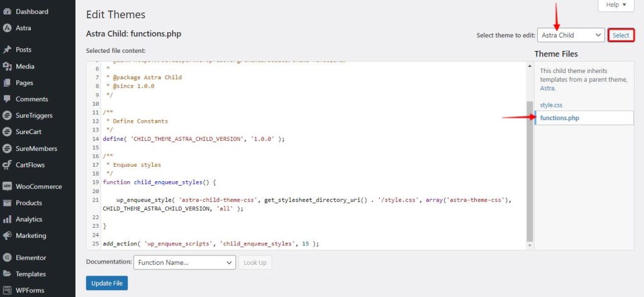
Task: Open the SureTriggers menu label
Action: tap(34, 115)
